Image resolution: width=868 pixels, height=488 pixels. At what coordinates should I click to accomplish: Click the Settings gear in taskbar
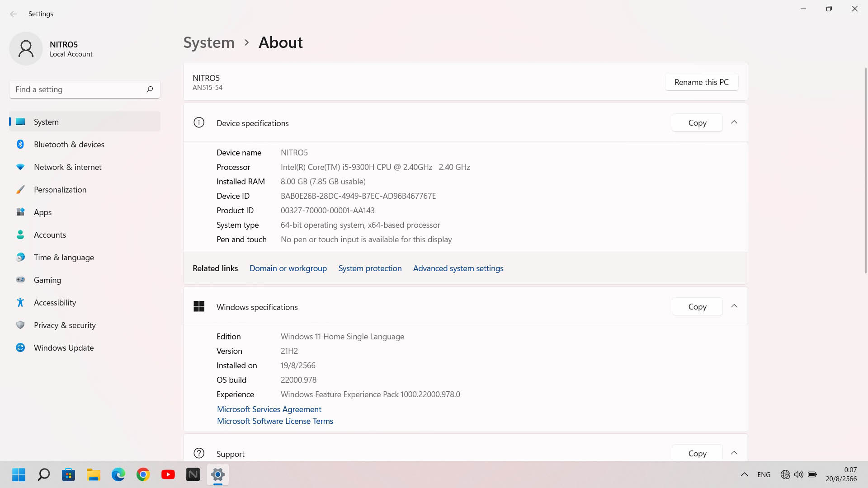(218, 474)
